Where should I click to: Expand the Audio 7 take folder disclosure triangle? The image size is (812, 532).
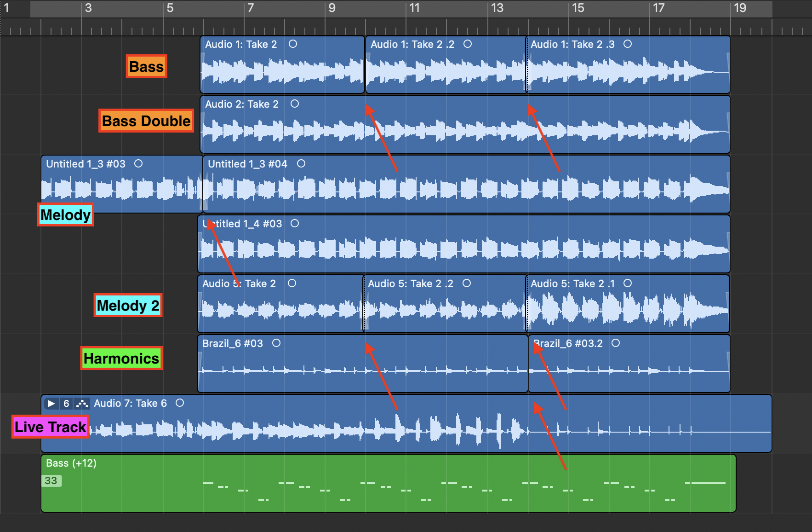(51, 404)
